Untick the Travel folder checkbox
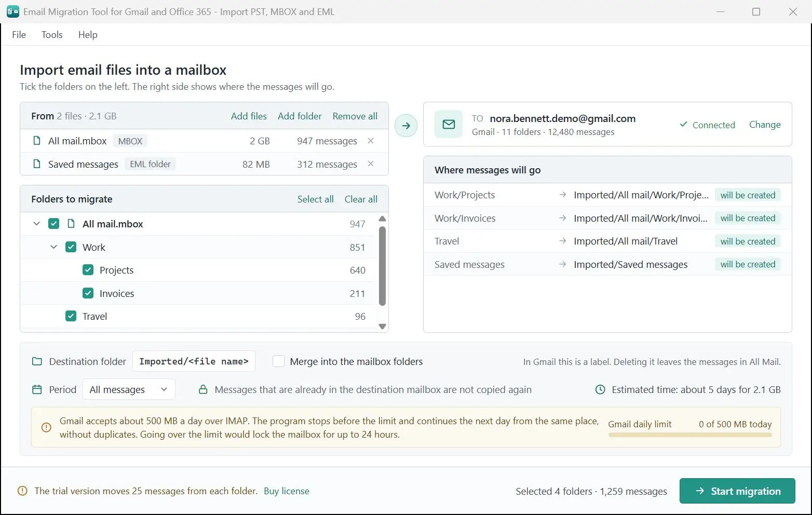 [71, 316]
